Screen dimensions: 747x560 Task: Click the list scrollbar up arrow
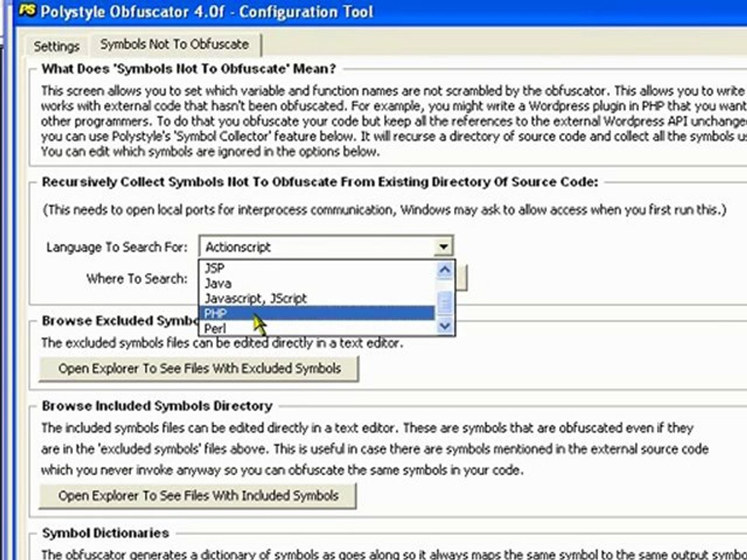pos(445,270)
